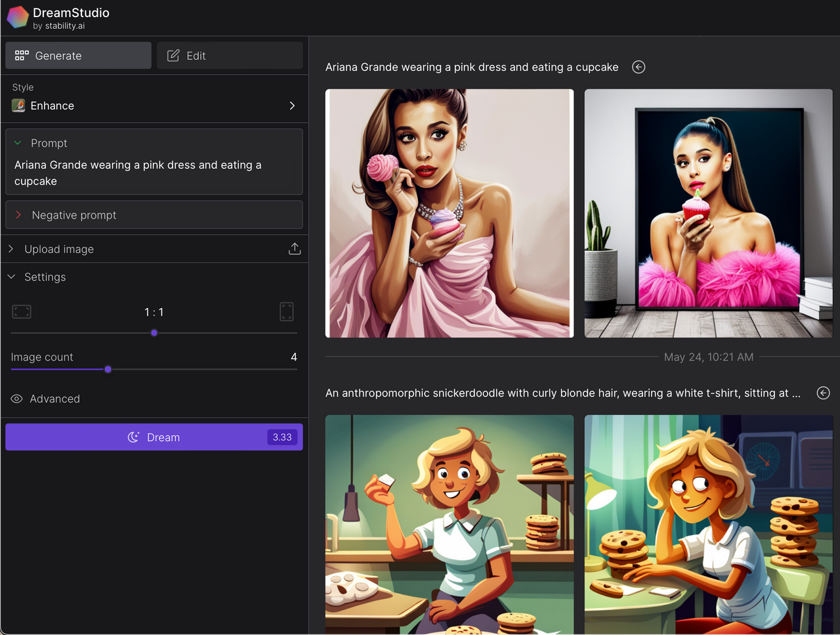The width and height of the screenshot is (840, 635).
Task: Click the 3.33 credit cost badge
Action: pos(282,437)
